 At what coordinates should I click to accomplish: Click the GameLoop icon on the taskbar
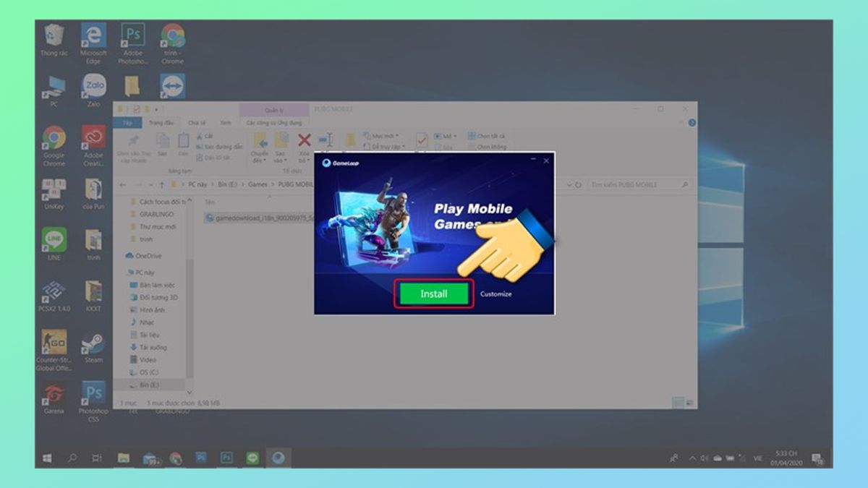pyautogui.click(x=278, y=458)
